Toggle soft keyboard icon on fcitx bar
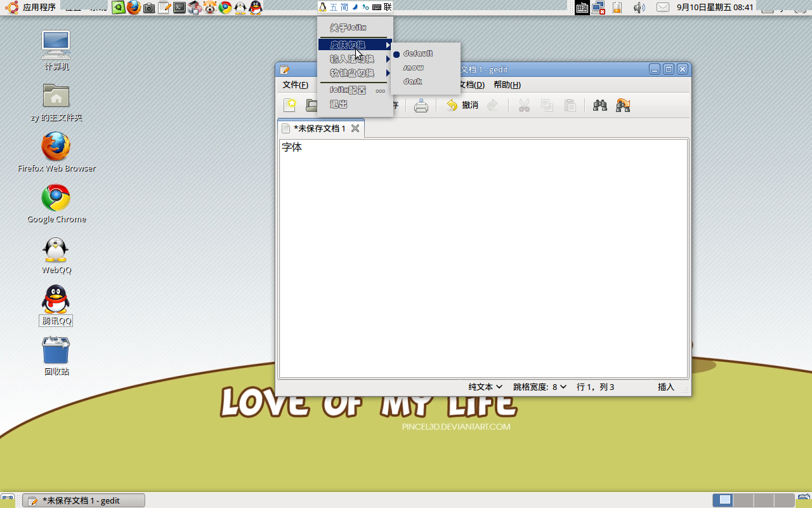812x508 pixels. 377,7
